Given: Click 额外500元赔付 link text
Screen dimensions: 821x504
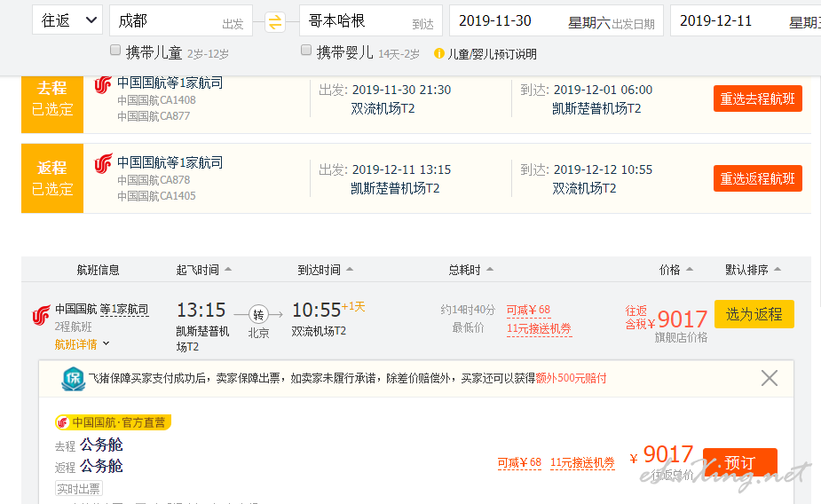Looking at the screenshot, I should point(571,378).
